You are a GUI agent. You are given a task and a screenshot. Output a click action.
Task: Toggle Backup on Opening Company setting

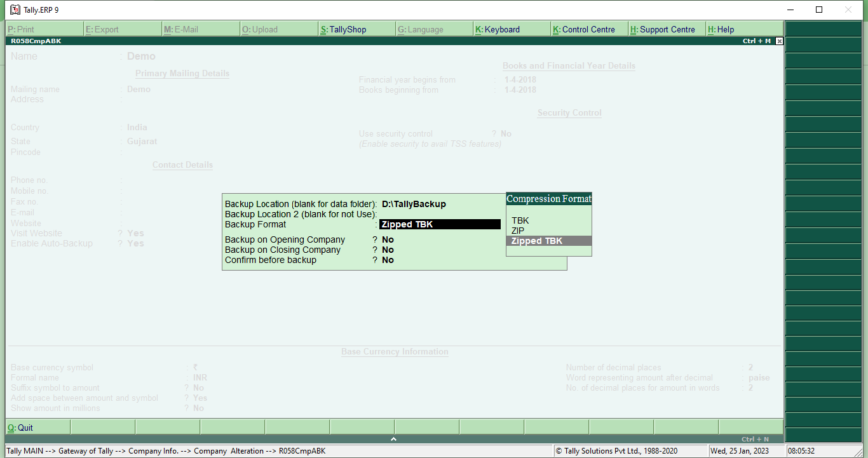[388, 239]
